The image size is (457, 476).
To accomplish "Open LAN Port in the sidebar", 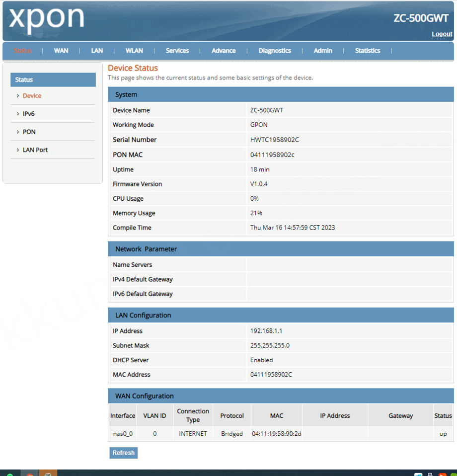I will pyautogui.click(x=35, y=150).
